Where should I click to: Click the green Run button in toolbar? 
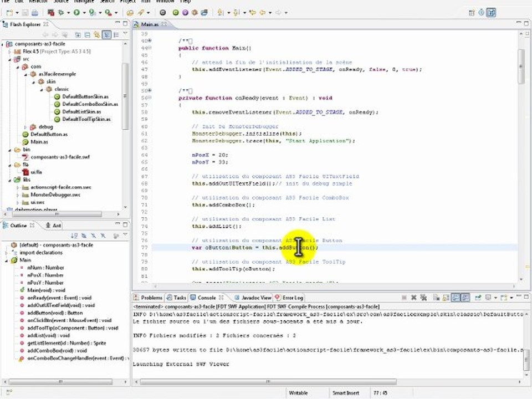tap(76, 12)
